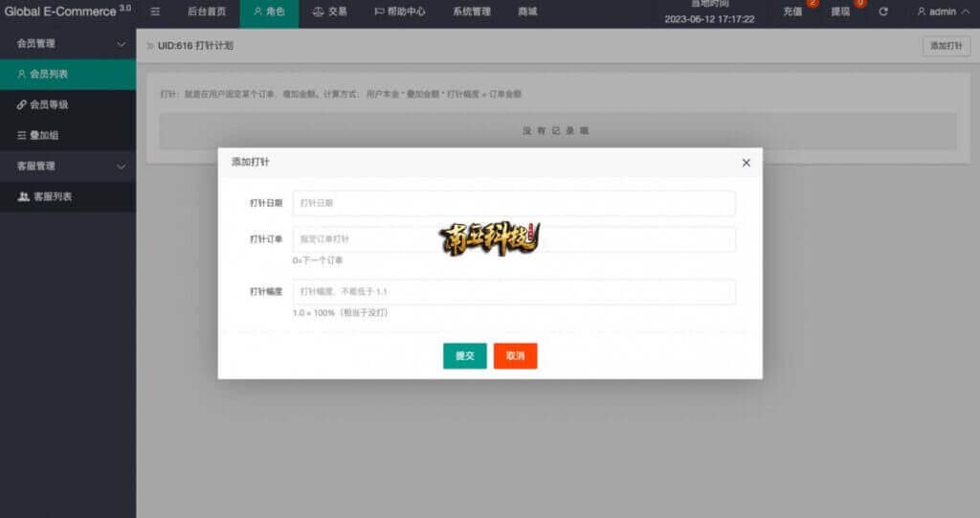Close the 添加打针 dialog with X
980x518 pixels.
click(746, 163)
